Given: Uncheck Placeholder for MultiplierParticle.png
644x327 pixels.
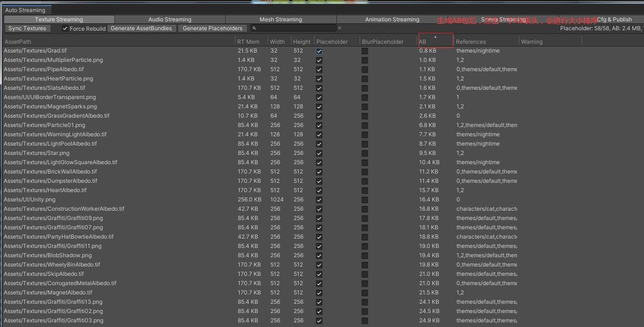Looking at the screenshot, I should click(x=319, y=60).
